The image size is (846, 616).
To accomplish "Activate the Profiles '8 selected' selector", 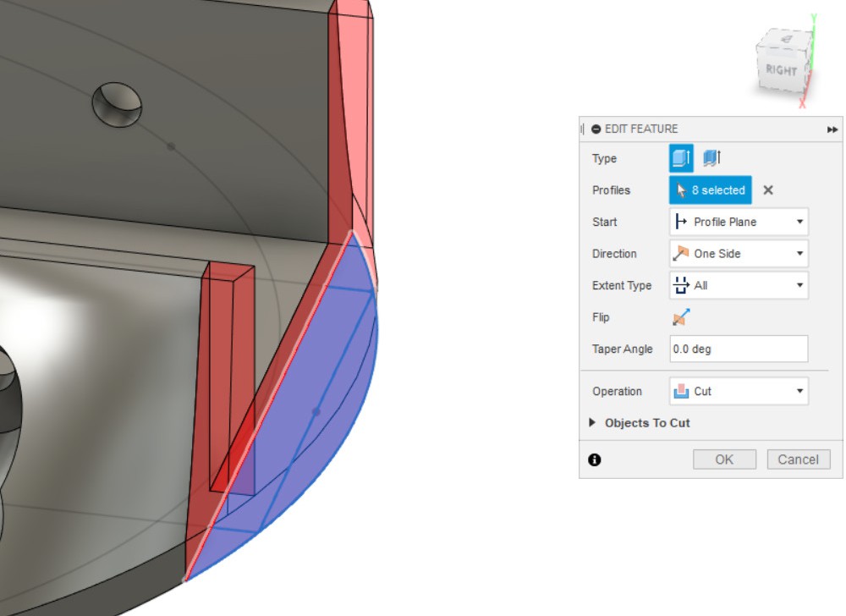I will coord(711,190).
